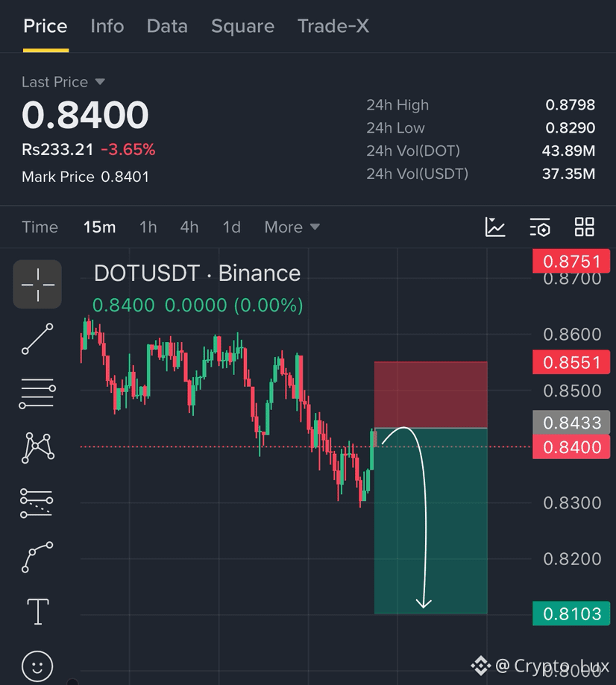Select the 15m chart interval
616x685 pixels.
(x=100, y=227)
